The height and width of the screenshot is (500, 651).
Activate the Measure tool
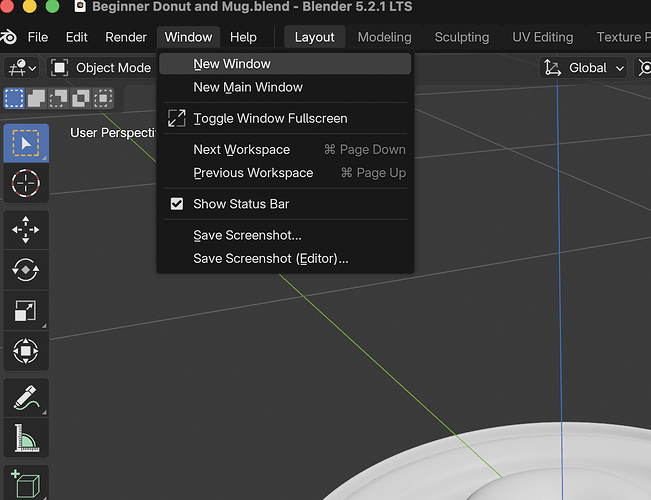coord(26,438)
